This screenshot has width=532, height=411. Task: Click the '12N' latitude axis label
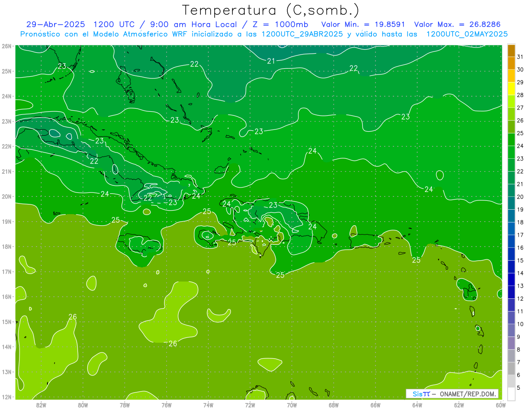click(x=6, y=397)
